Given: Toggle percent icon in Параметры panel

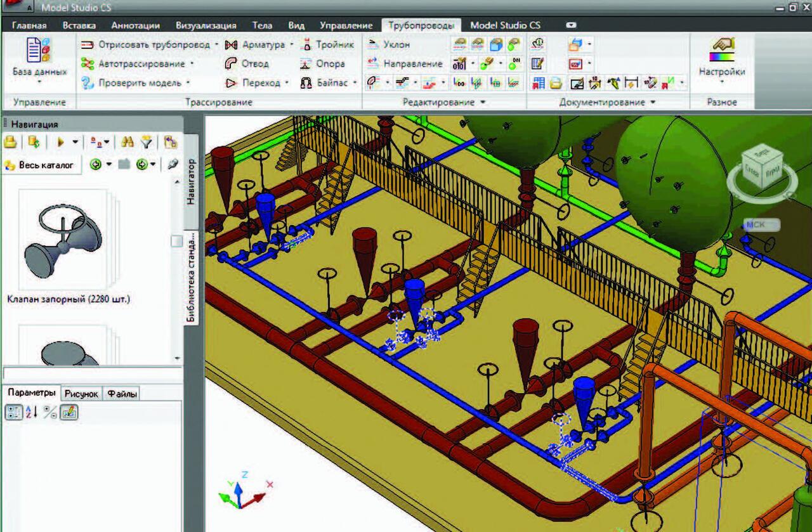Looking at the screenshot, I should tap(51, 412).
